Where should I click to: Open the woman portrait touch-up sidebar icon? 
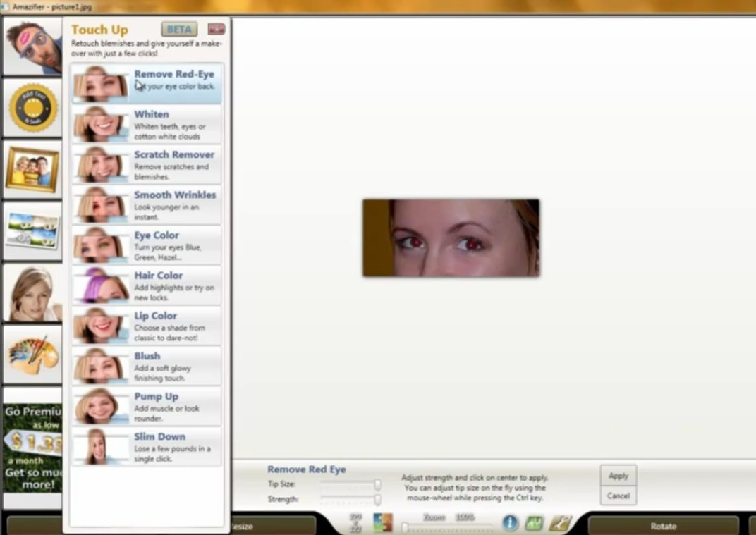tap(32, 293)
